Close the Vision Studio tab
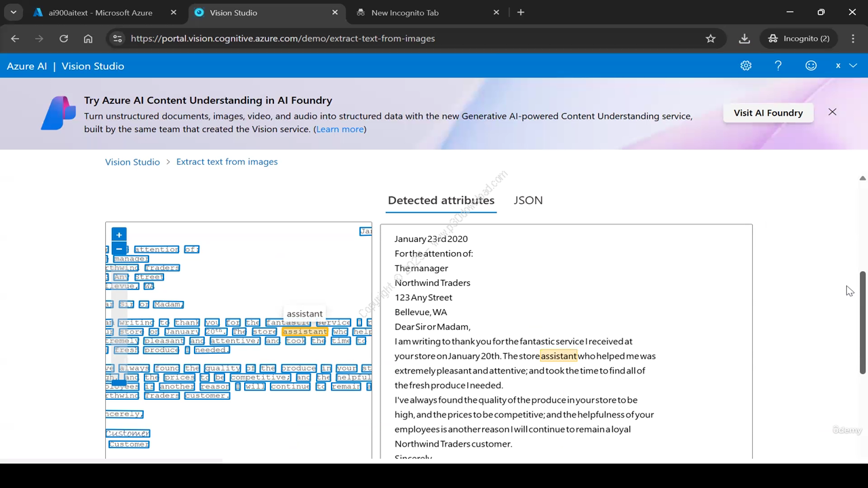This screenshot has height=488, width=868. 335,12
